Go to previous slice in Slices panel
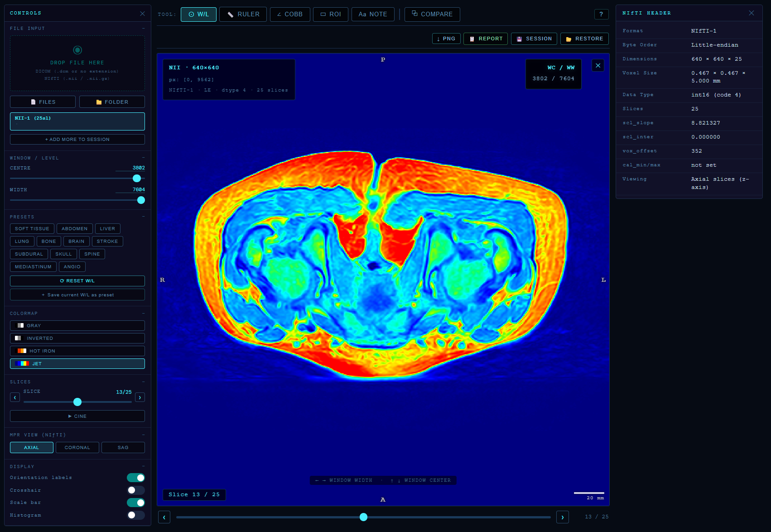The width and height of the screenshot is (771, 532). [x=15, y=397]
